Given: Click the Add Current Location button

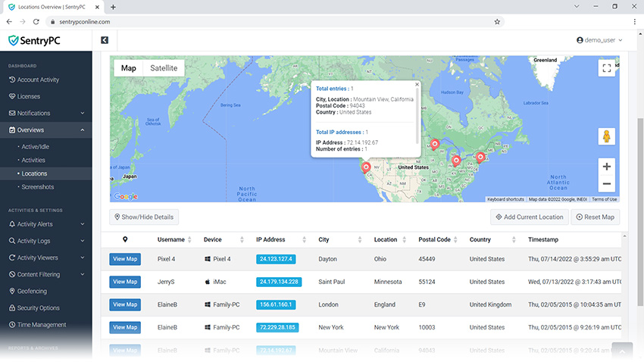Looking at the screenshot, I should [530, 217].
